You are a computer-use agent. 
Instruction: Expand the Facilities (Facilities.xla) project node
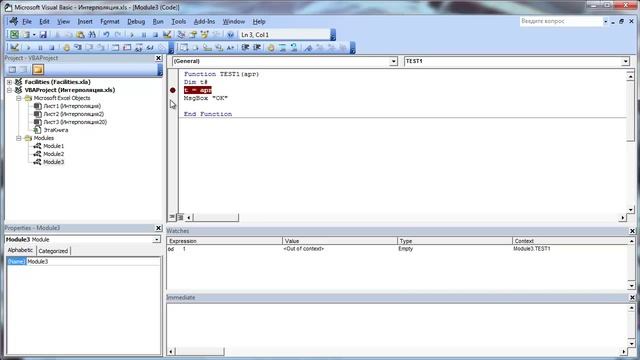9,82
